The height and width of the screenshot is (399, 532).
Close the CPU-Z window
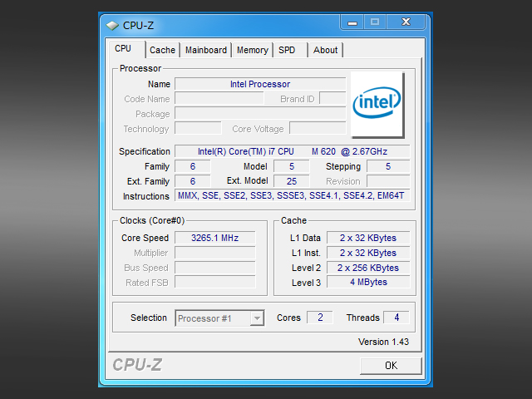pyautogui.click(x=406, y=22)
